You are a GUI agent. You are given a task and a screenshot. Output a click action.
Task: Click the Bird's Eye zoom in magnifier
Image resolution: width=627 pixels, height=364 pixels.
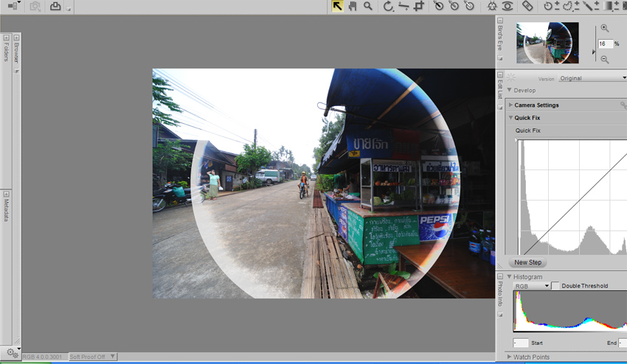(x=605, y=29)
